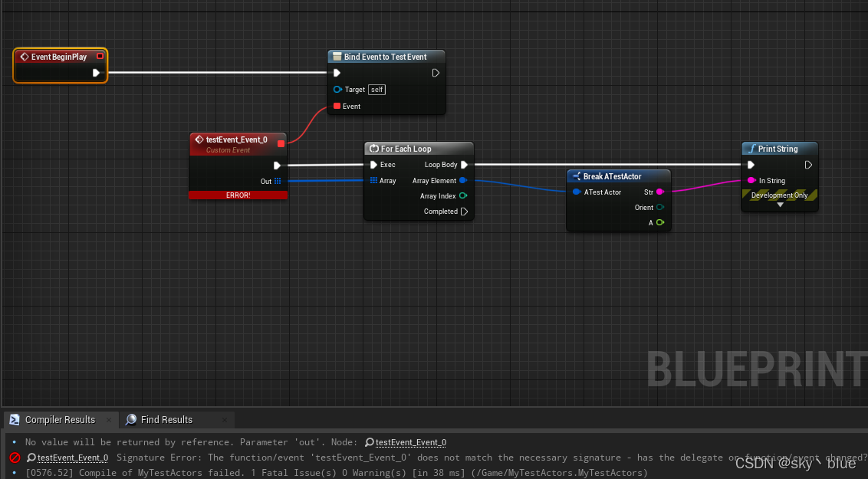Click Event BeginPlay red delegate pin

pos(100,56)
